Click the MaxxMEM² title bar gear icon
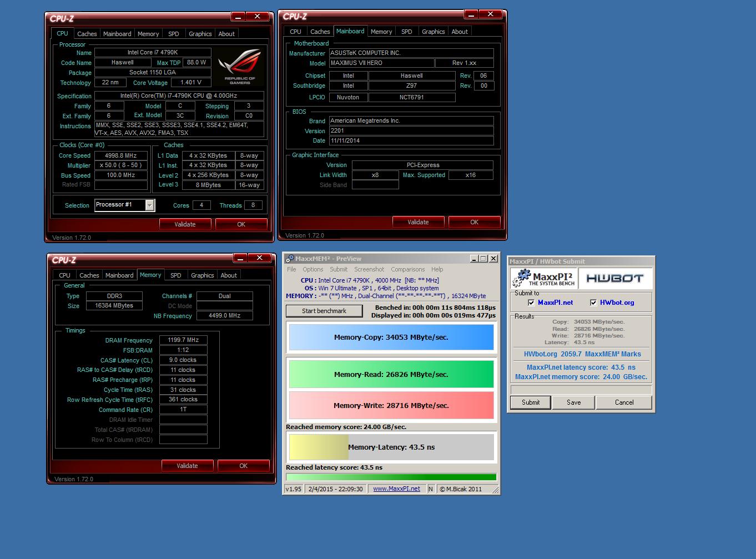Image resolution: width=756 pixels, height=559 pixels. 289,259
